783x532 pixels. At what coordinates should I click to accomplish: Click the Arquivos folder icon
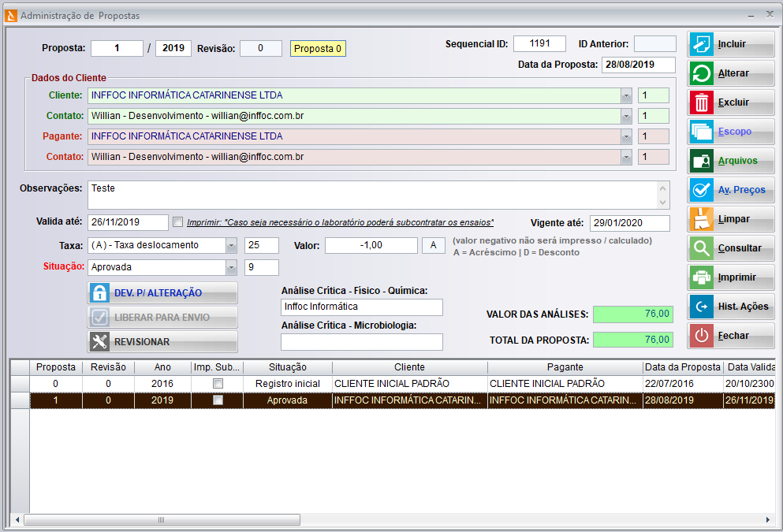(x=701, y=162)
